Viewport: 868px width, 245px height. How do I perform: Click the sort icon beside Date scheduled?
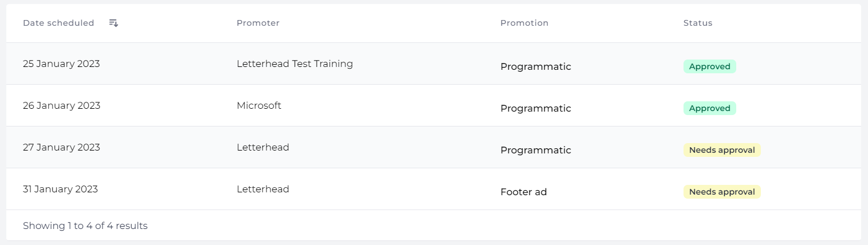113,23
